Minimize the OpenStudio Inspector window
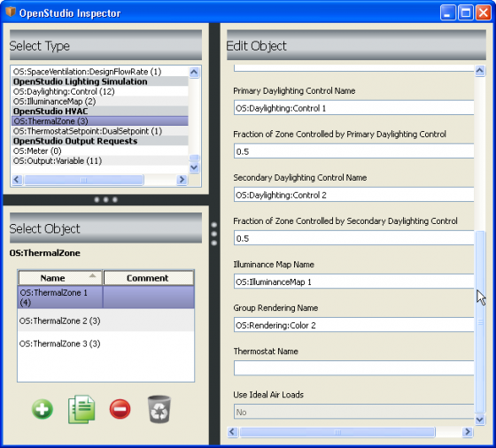This screenshot has height=448, width=496. pyautogui.click(x=448, y=12)
